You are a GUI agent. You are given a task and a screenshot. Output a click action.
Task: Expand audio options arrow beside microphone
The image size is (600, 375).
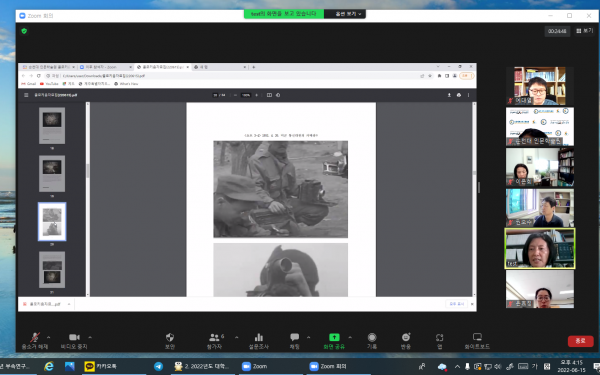(49, 337)
